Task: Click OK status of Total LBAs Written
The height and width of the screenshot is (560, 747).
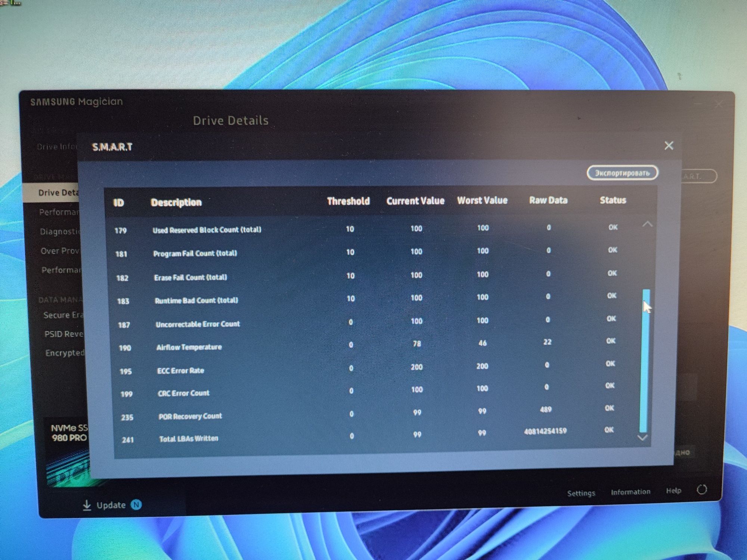Action: (609, 430)
